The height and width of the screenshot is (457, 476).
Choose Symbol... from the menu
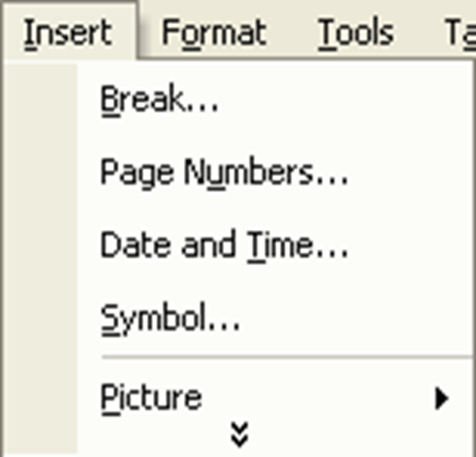239,318
